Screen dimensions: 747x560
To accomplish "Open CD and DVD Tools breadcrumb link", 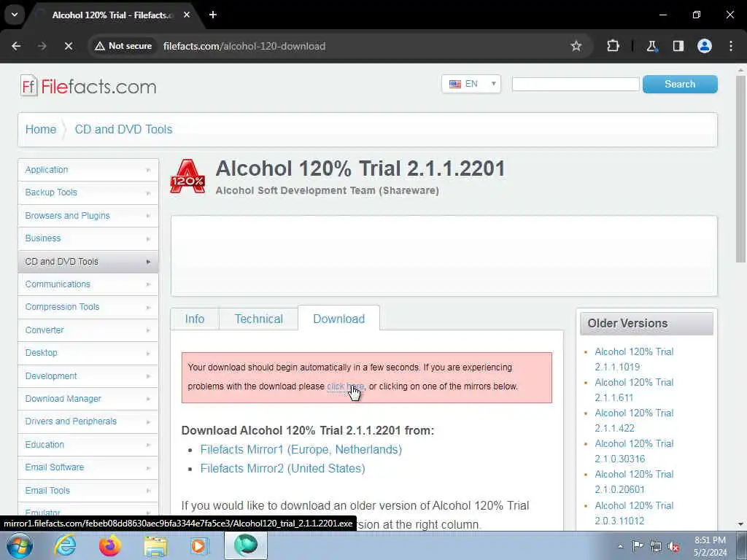I will point(123,130).
